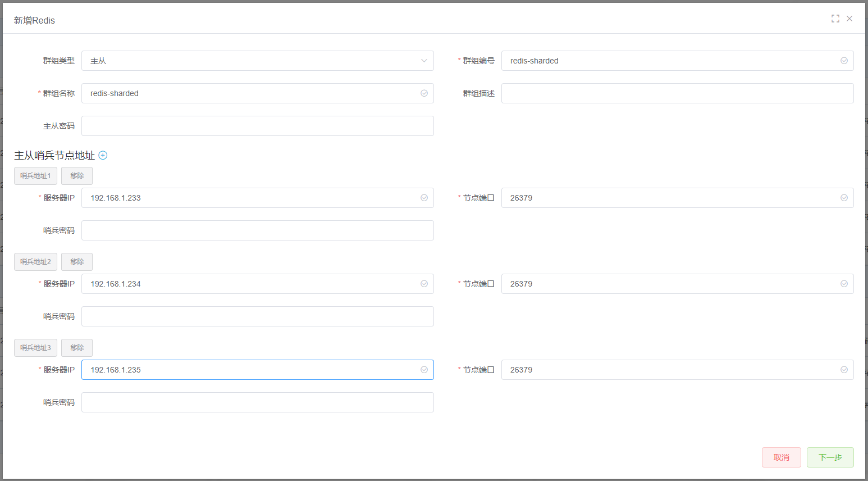Proceed with the 下一步 button

click(830, 457)
